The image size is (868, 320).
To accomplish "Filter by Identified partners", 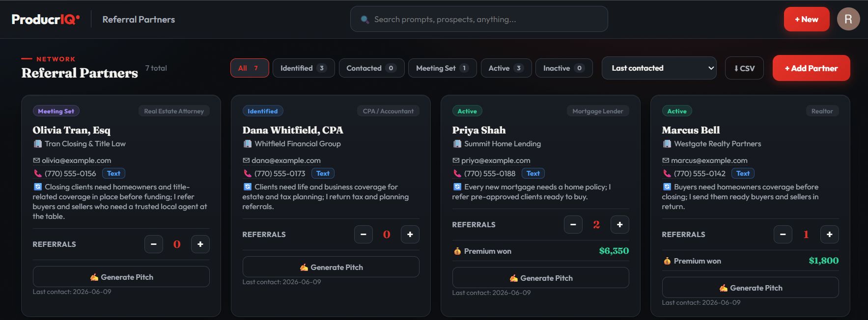I will point(304,68).
